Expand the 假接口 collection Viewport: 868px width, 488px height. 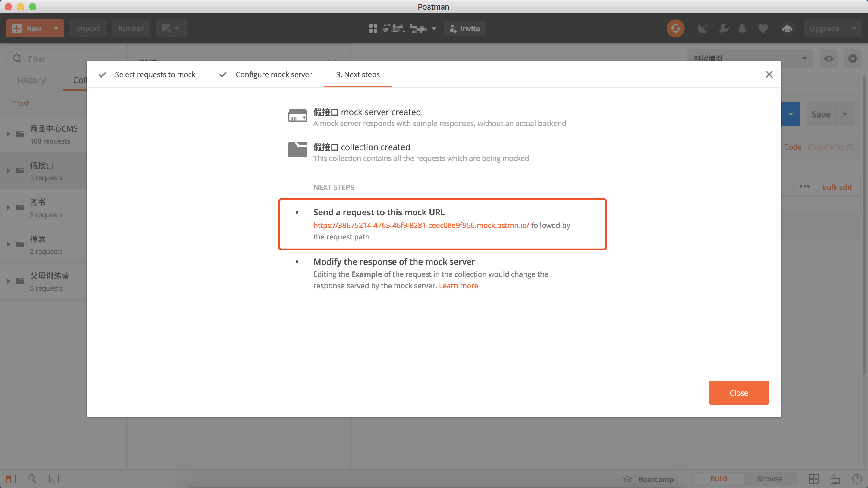(8, 171)
